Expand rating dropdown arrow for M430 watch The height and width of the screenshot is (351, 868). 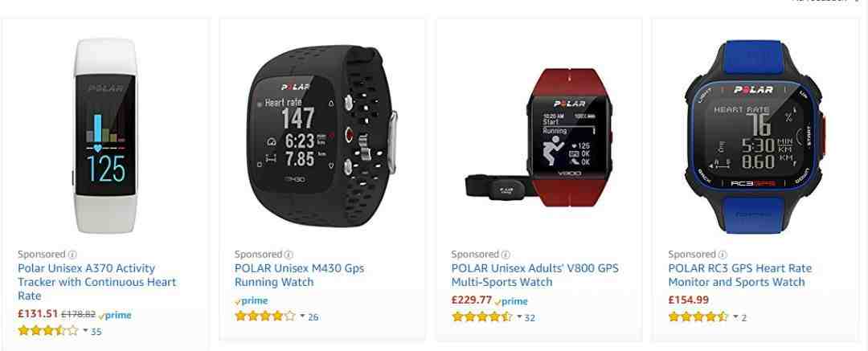click(x=302, y=316)
